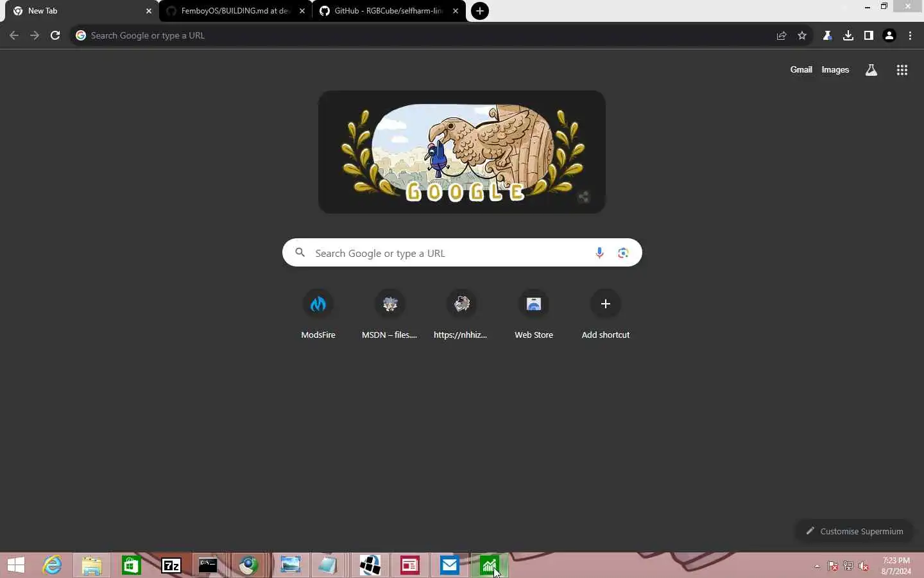Open the https://nhhiz shortcut

coord(462,315)
